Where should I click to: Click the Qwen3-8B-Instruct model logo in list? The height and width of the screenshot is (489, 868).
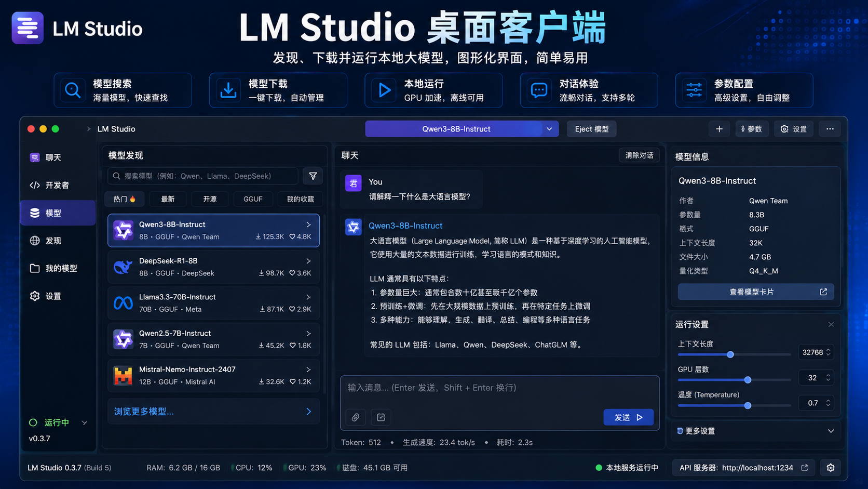(124, 230)
